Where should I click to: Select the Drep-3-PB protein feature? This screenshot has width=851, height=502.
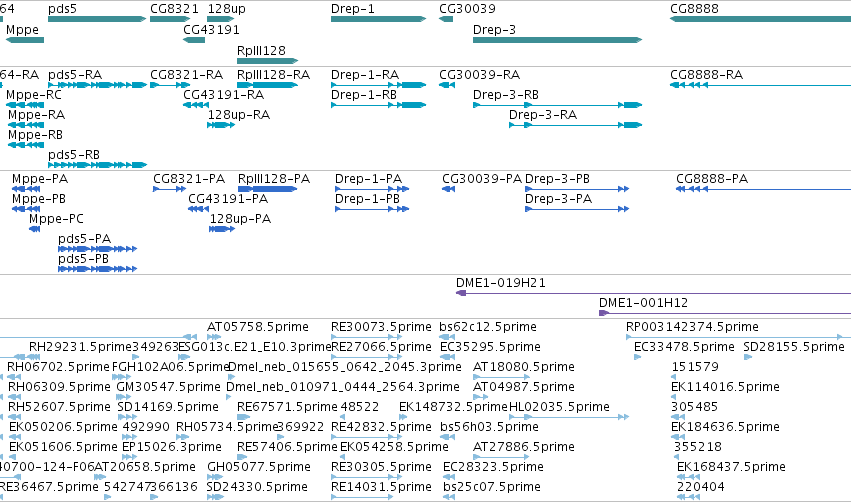577,189
